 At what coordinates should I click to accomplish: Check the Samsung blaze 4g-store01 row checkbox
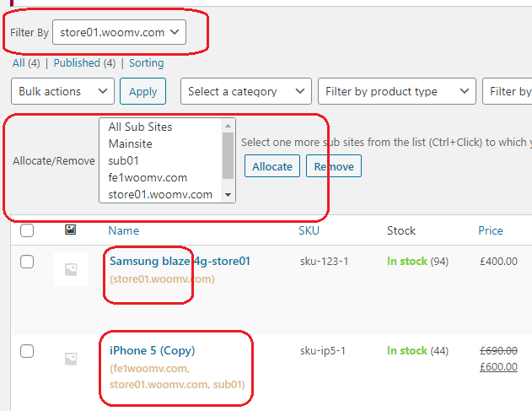point(27,262)
